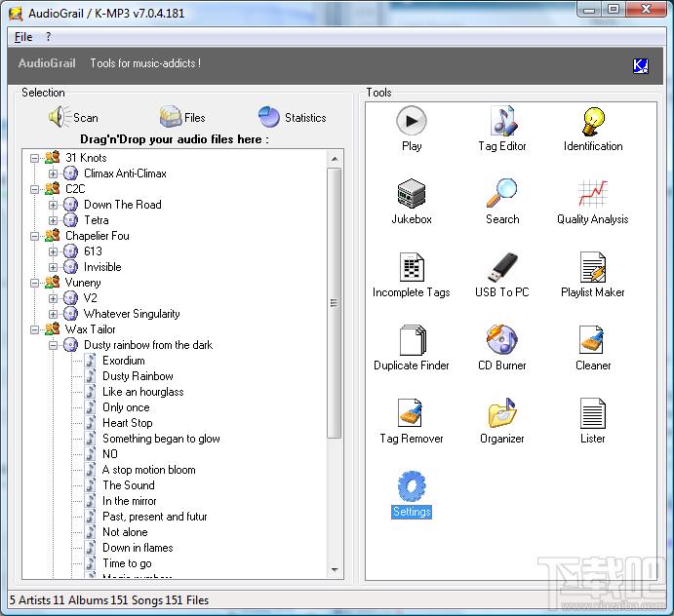Open the File menu
674x616 pixels.
click(x=23, y=37)
